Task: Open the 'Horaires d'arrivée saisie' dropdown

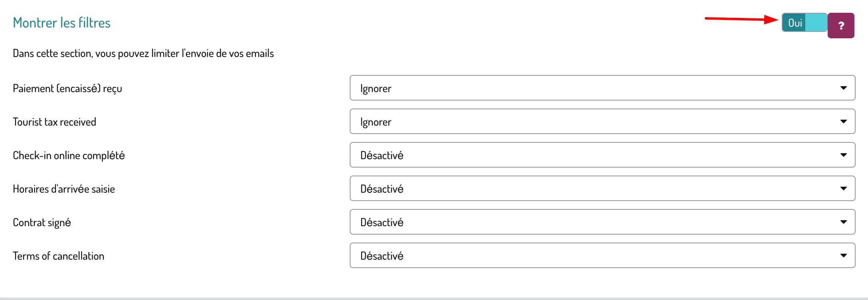Action: pyautogui.click(x=602, y=188)
